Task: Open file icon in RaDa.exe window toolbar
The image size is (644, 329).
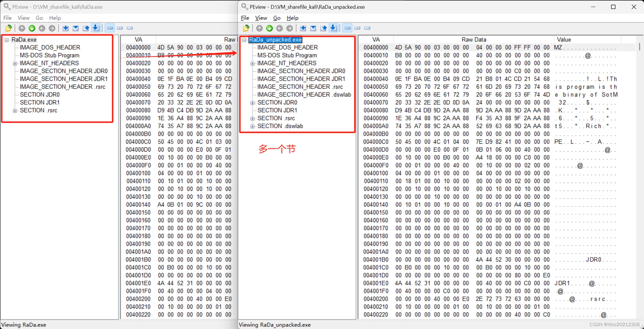Action: tap(9, 28)
